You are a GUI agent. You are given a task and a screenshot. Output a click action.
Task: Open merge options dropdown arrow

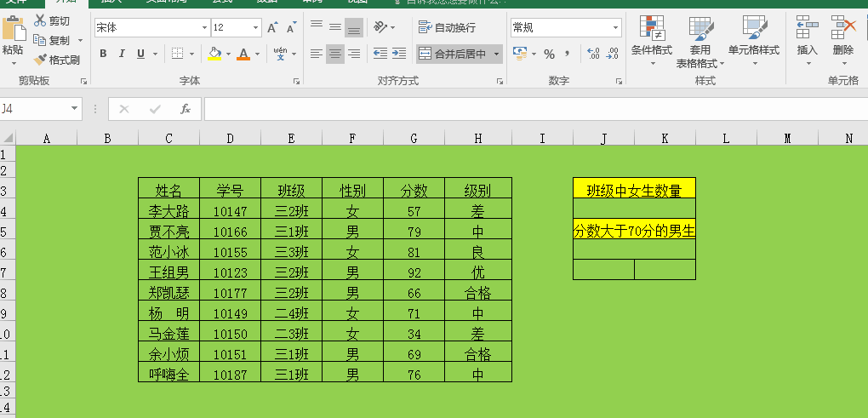[496, 54]
